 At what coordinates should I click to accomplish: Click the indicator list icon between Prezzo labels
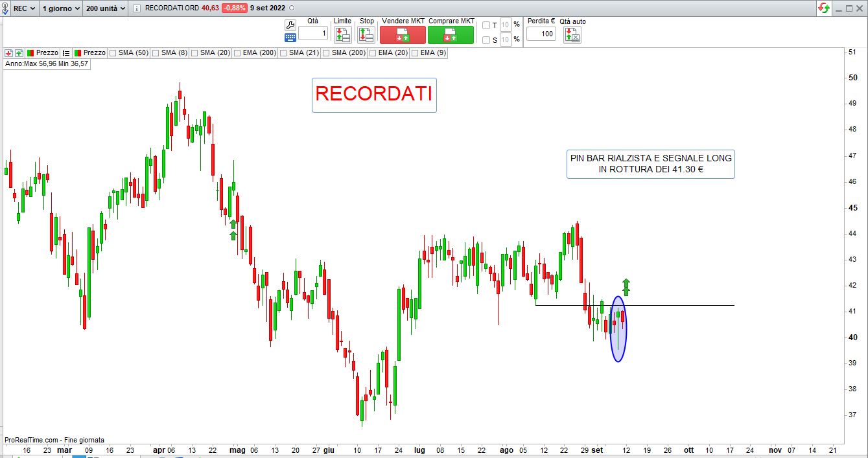[66, 52]
